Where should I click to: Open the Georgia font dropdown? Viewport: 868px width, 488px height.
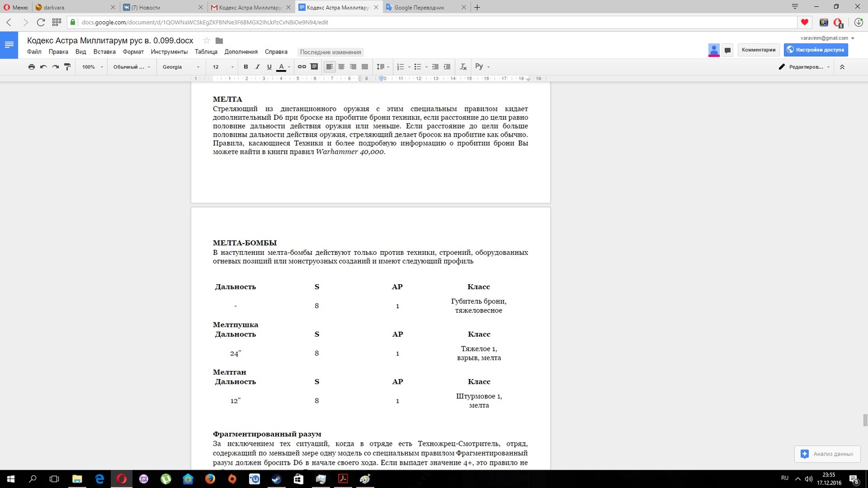[181, 67]
